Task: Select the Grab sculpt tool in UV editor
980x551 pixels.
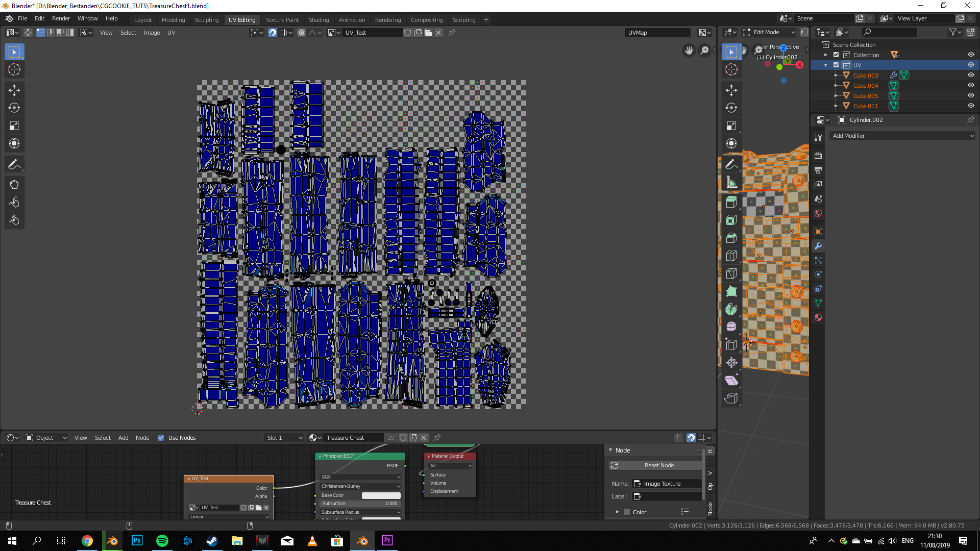Action: point(14,185)
